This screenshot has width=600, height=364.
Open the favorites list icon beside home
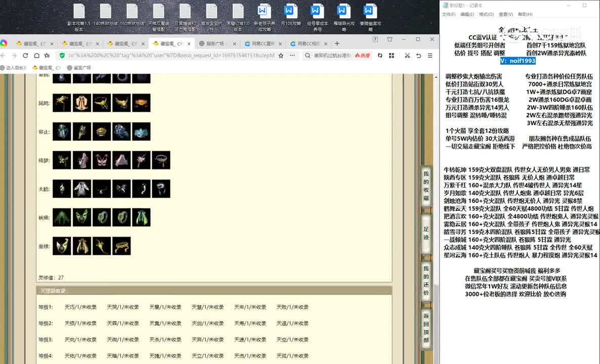47,56
